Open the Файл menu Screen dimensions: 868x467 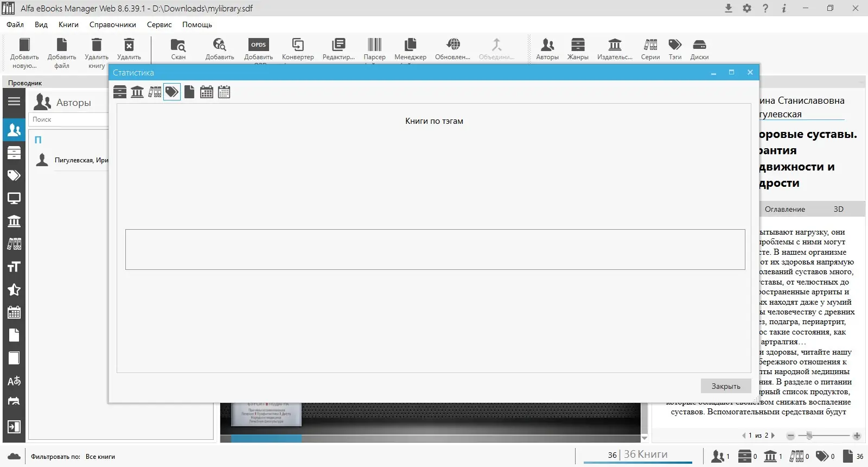[x=15, y=24]
